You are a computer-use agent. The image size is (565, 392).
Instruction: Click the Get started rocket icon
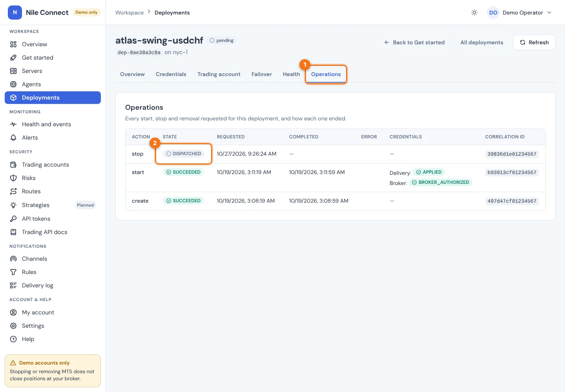[13, 58]
